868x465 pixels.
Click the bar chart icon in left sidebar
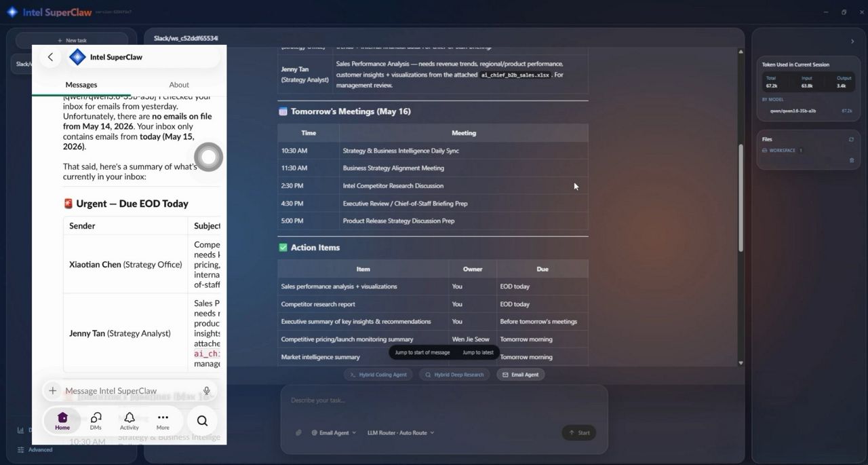point(21,430)
